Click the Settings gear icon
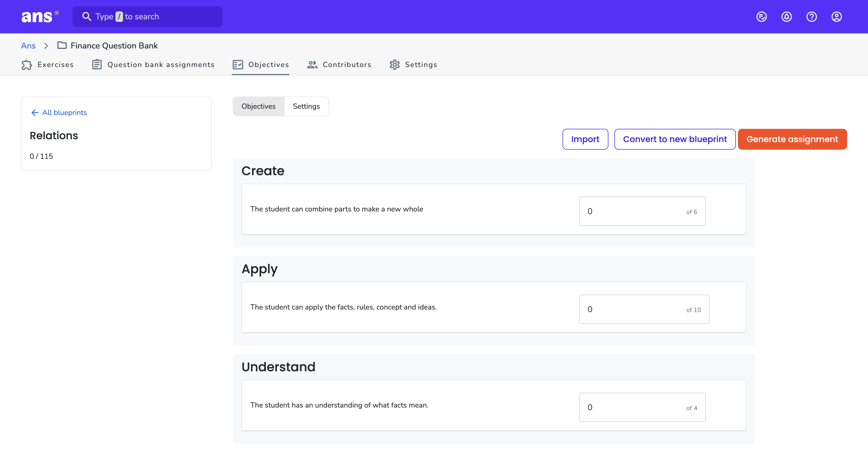The height and width of the screenshot is (449, 868). [395, 65]
